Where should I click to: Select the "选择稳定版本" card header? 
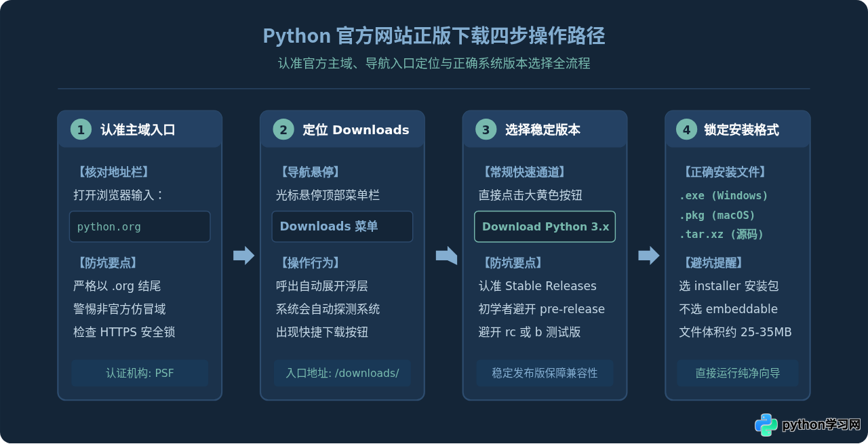(545, 129)
